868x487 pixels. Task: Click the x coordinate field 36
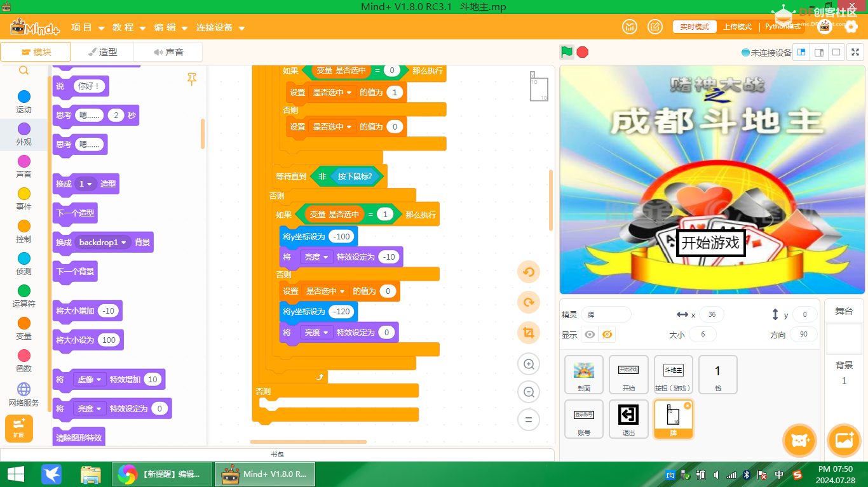tap(712, 314)
